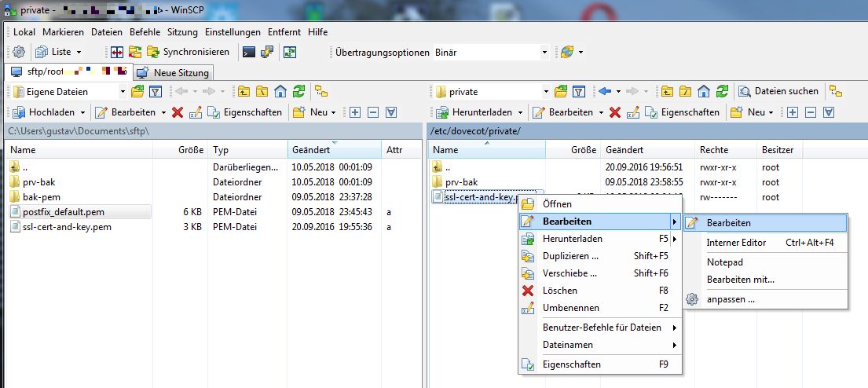Expand Hochladen dropdown arrow
The width and height of the screenshot is (868, 388).
(82, 112)
